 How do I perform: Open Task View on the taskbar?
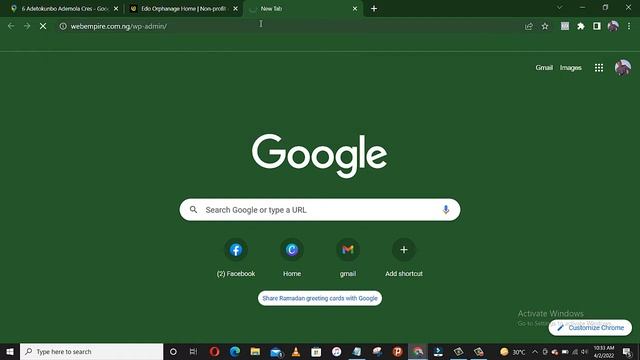193,351
